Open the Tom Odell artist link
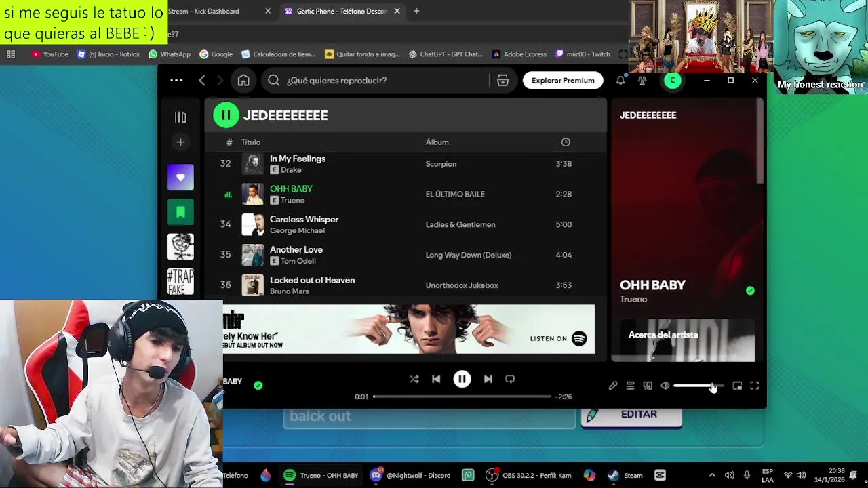The image size is (868, 488). coord(298,261)
